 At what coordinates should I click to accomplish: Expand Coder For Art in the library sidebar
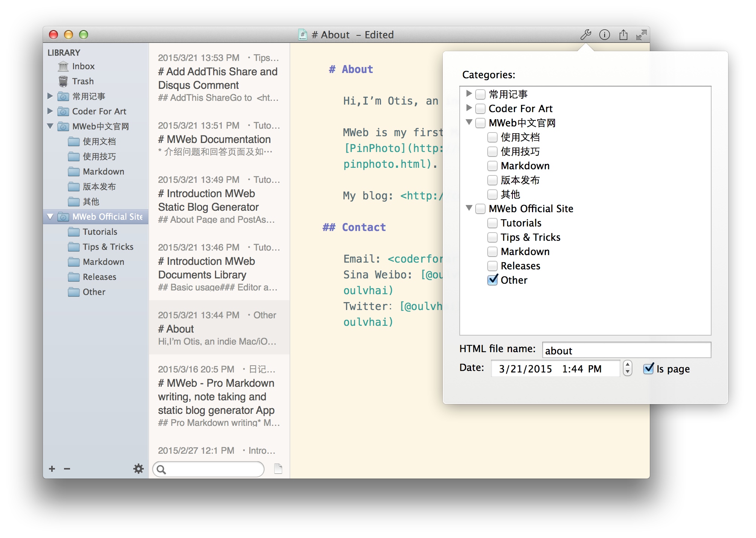click(x=50, y=111)
